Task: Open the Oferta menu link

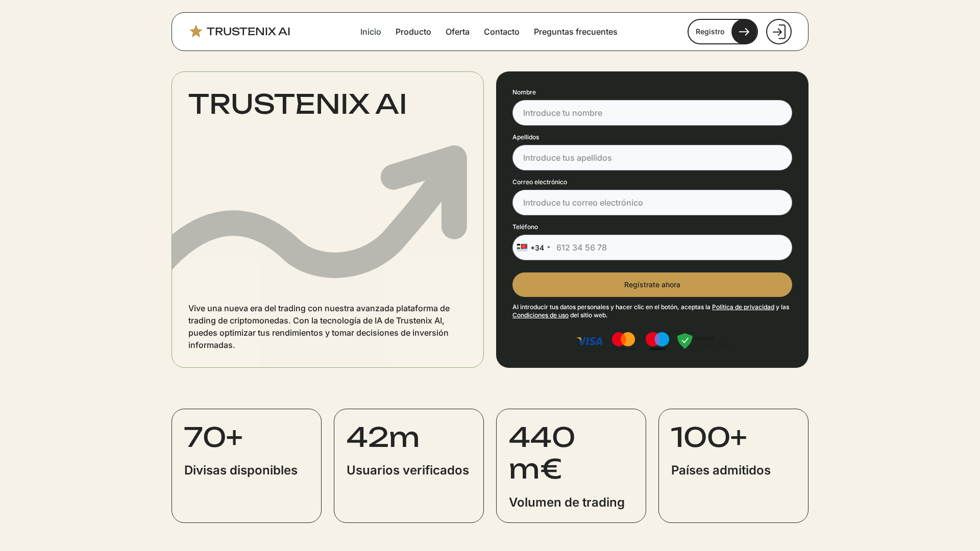Action: (x=457, y=32)
